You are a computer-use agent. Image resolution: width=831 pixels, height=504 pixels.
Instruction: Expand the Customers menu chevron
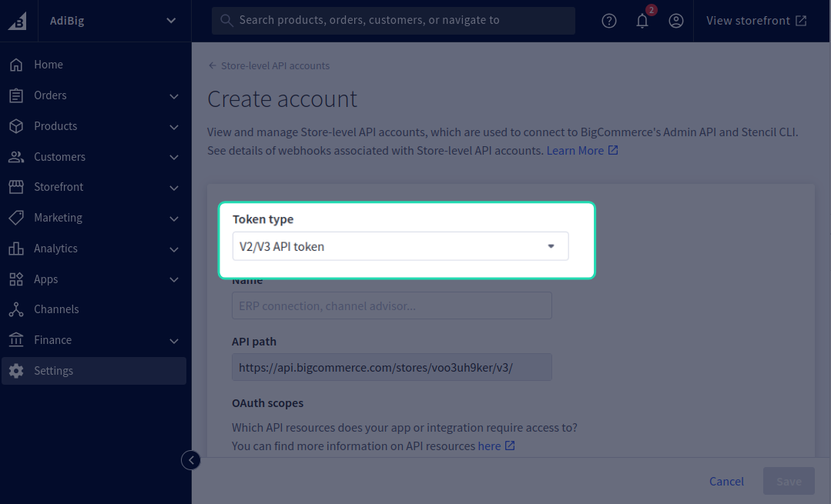tap(174, 157)
